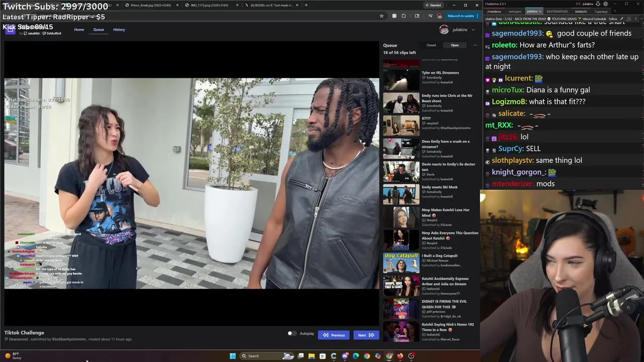Open a new Chrome tab

point(306,5)
